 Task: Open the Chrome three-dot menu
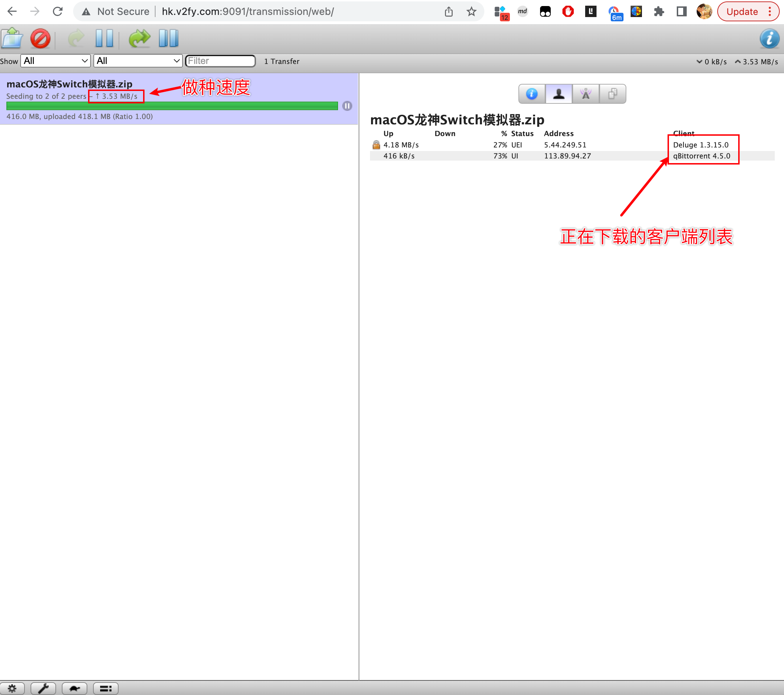770,11
